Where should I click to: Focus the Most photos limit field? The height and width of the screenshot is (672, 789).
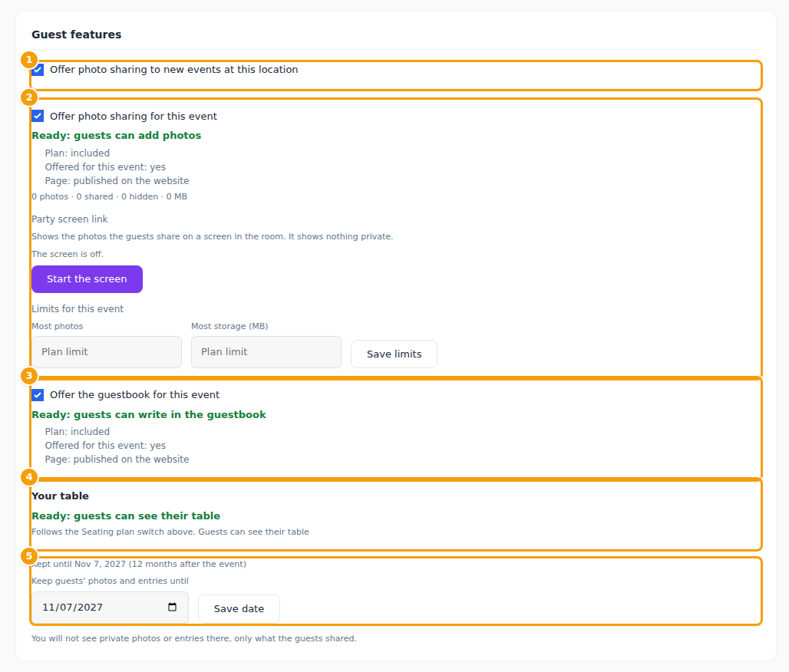point(107,352)
